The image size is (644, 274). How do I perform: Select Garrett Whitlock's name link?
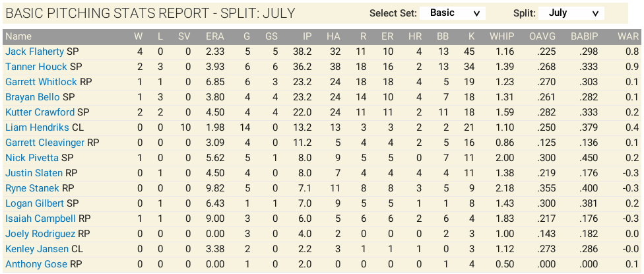pos(41,82)
